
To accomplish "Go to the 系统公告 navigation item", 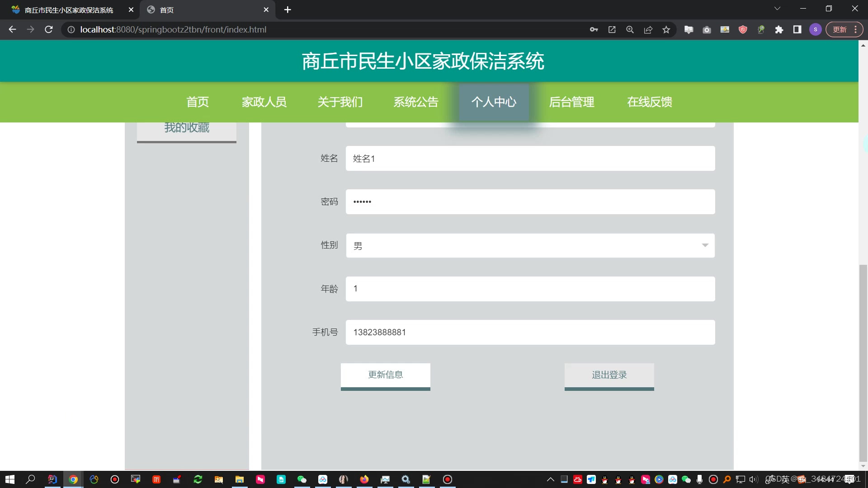I will (x=415, y=102).
